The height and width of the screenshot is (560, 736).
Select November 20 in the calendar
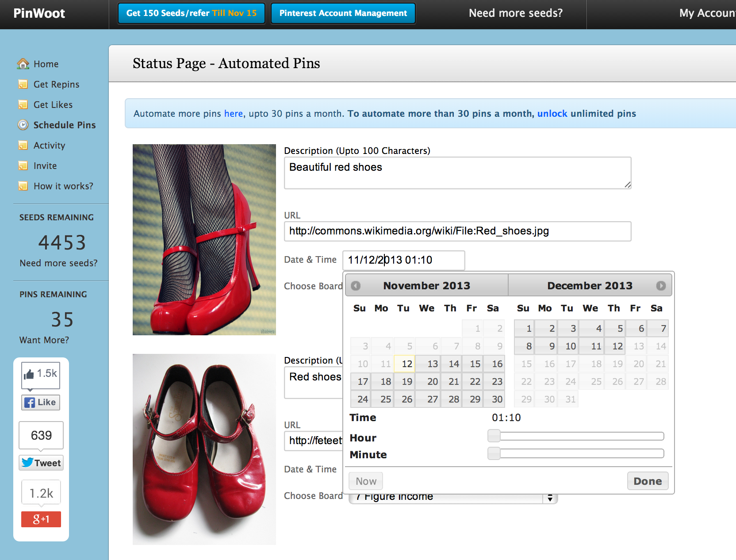pyautogui.click(x=428, y=382)
